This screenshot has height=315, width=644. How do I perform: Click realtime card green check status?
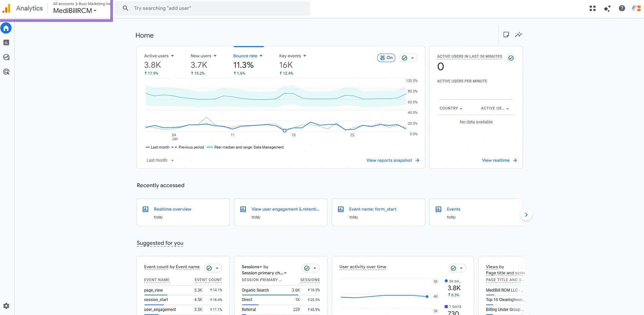pos(511,58)
